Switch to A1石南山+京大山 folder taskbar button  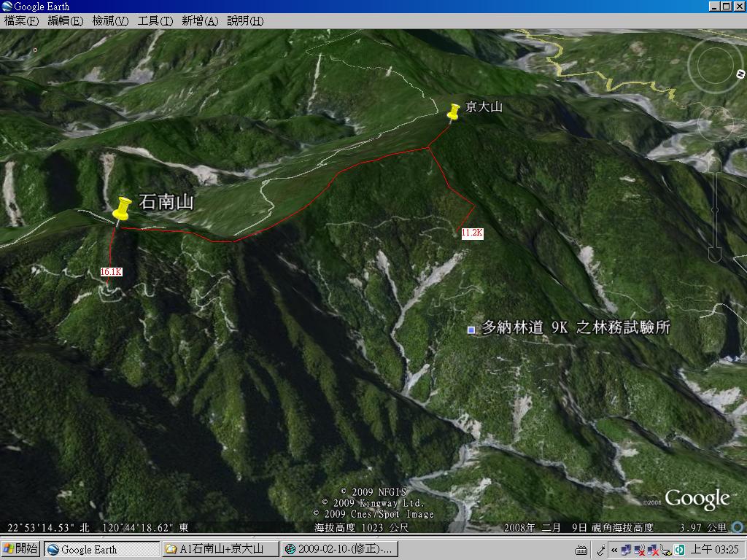[x=221, y=549]
